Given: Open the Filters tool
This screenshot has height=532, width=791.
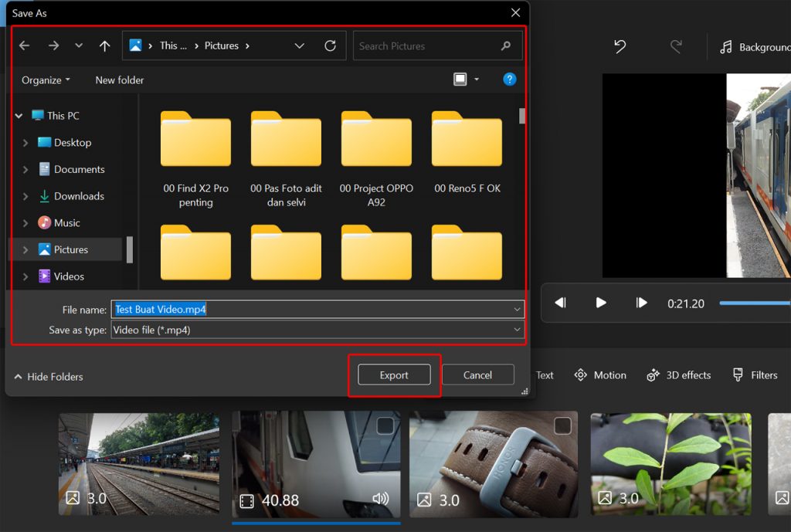Looking at the screenshot, I should (755, 374).
